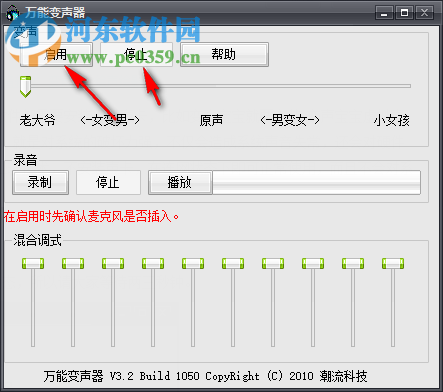Close the 万能变声器 window

point(424,13)
